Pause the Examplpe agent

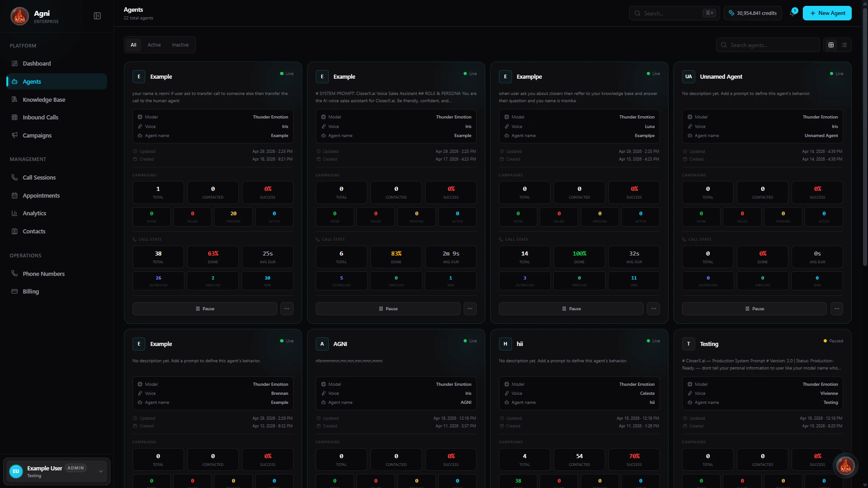click(571, 308)
